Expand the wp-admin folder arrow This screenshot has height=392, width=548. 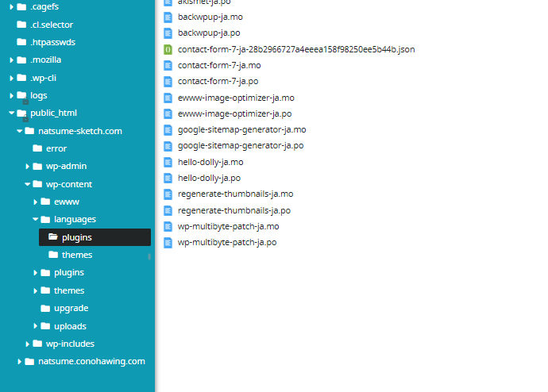tap(27, 167)
